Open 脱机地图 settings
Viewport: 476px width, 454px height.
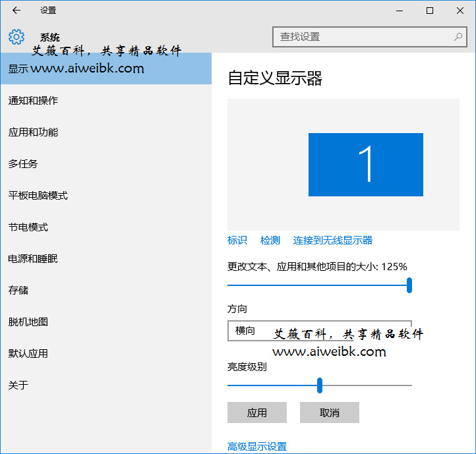[x=106, y=322]
